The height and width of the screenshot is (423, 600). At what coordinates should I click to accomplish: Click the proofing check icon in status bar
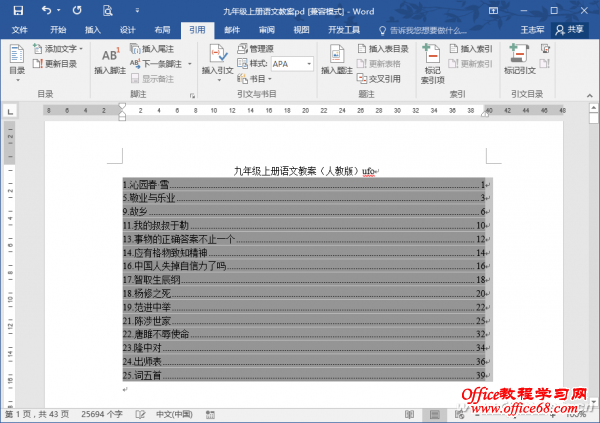140,415
